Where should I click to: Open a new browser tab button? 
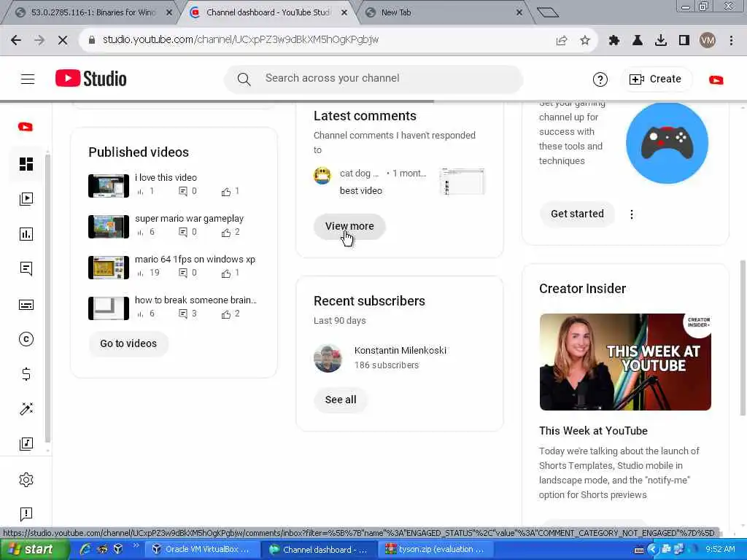click(547, 12)
